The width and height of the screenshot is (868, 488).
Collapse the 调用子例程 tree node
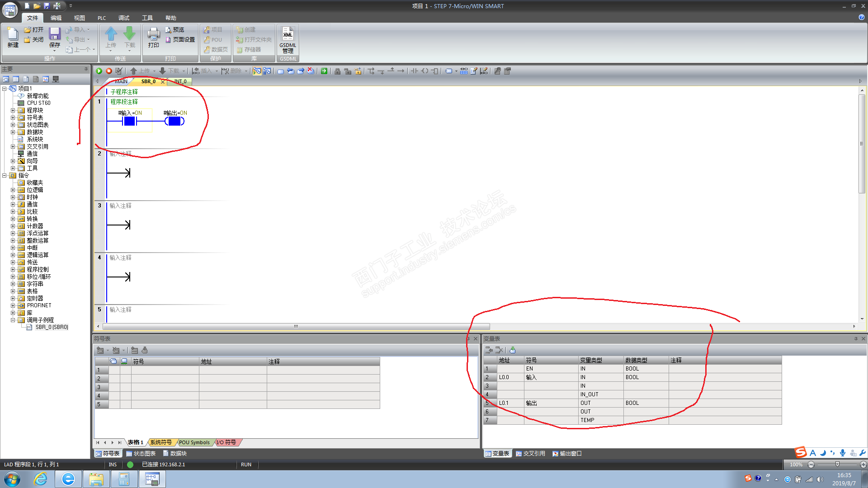pyautogui.click(x=13, y=320)
